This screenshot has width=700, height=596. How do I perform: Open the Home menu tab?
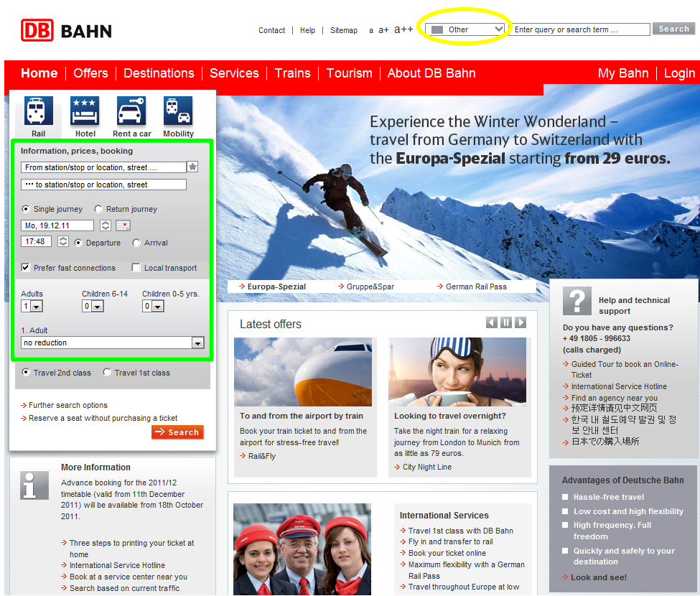[x=39, y=73]
